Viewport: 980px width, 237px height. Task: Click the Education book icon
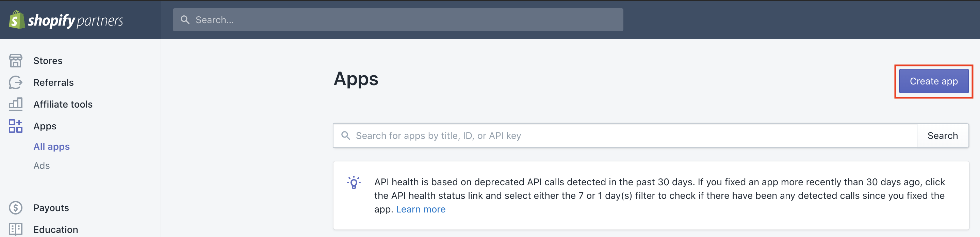pyautogui.click(x=16, y=229)
